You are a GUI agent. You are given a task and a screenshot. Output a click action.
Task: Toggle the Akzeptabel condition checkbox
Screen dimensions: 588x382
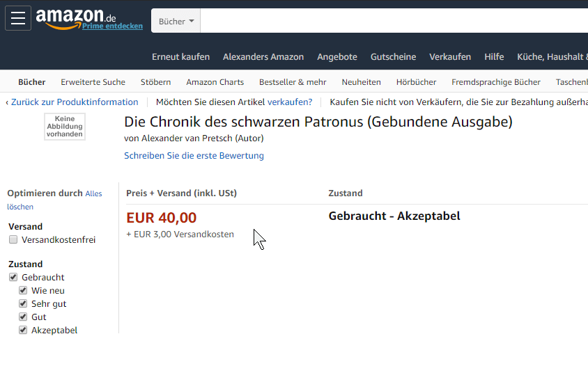(23, 331)
